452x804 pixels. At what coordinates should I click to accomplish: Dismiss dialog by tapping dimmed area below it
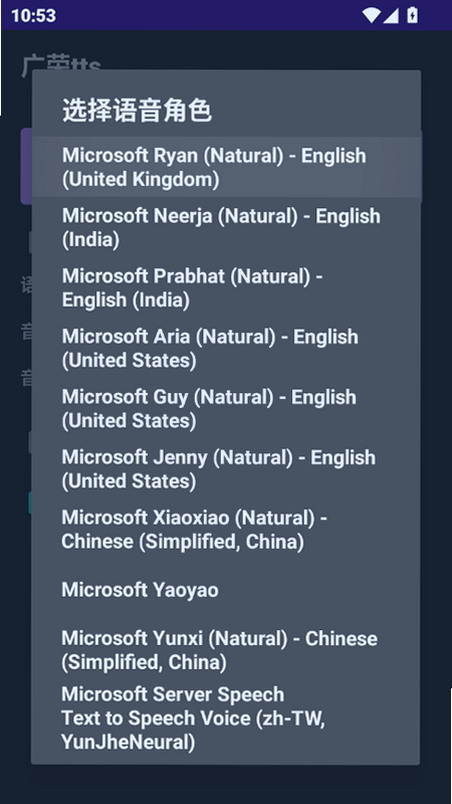pyautogui.click(x=226, y=783)
